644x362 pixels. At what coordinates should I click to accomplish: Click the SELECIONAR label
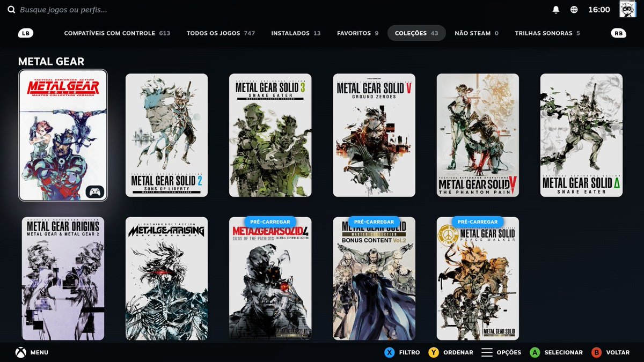(x=563, y=352)
